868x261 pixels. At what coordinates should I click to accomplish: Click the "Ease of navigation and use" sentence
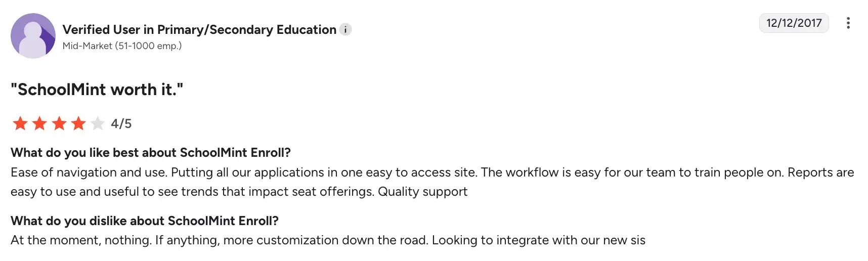click(89, 172)
